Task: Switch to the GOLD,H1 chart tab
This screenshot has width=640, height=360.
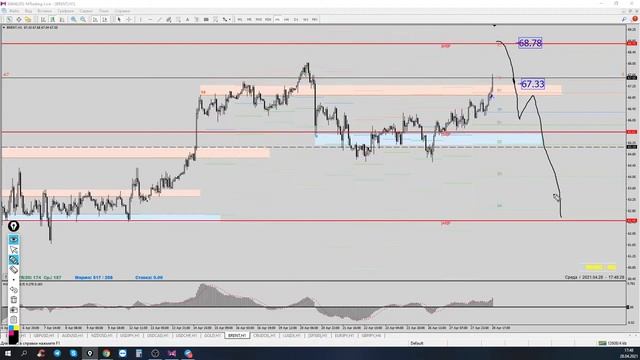Action: (212, 336)
